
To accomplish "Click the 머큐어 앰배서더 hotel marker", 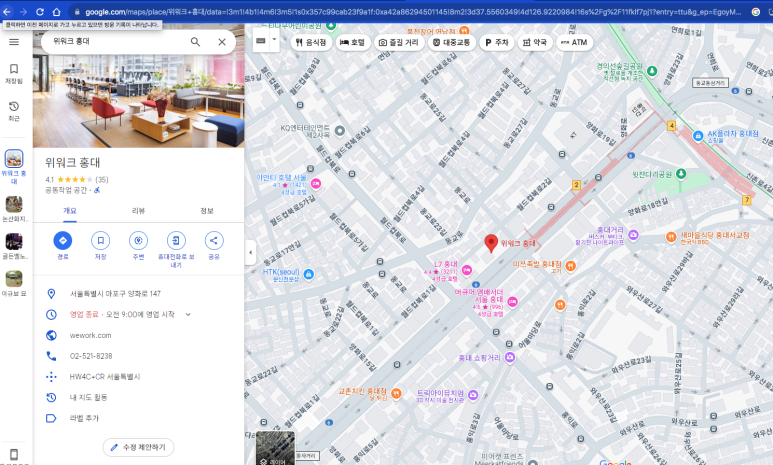I will pyautogui.click(x=513, y=301).
